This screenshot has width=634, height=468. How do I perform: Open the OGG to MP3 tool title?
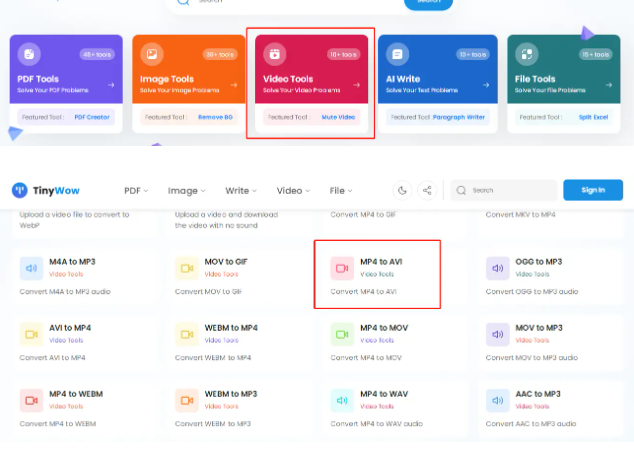pos(539,262)
